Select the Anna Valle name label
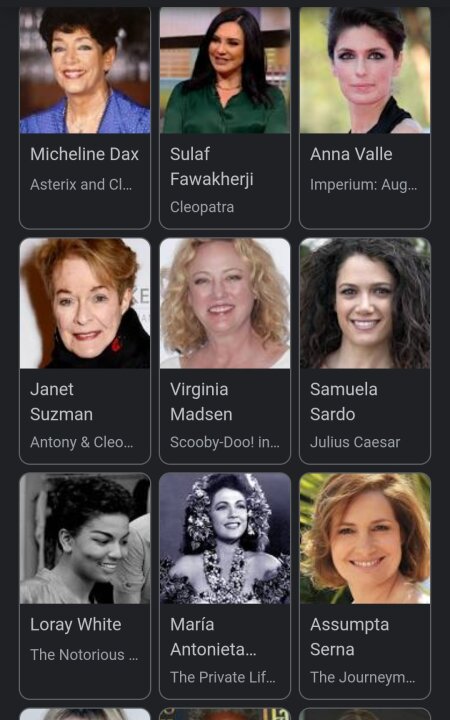The height and width of the screenshot is (720, 450). point(351,154)
